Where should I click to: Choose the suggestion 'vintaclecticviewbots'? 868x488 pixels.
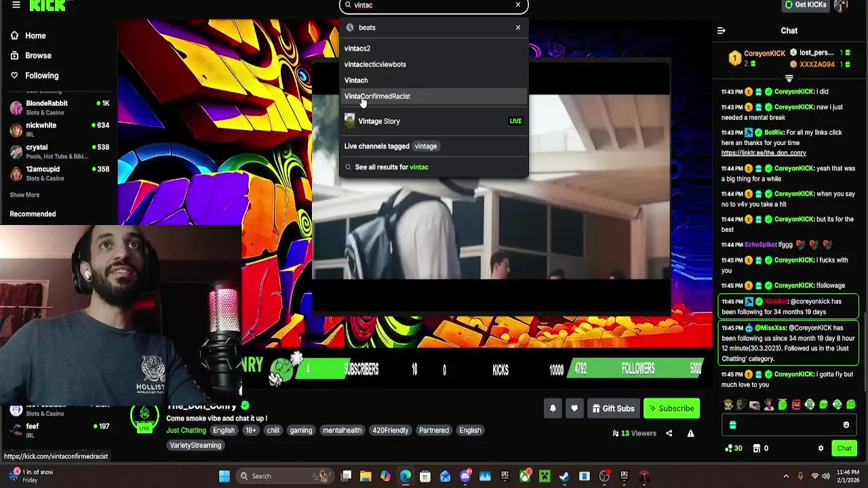434,64
